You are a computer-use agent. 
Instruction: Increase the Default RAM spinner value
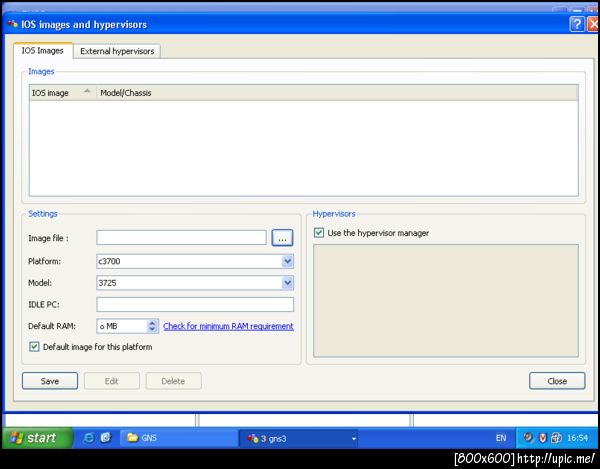(x=153, y=323)
